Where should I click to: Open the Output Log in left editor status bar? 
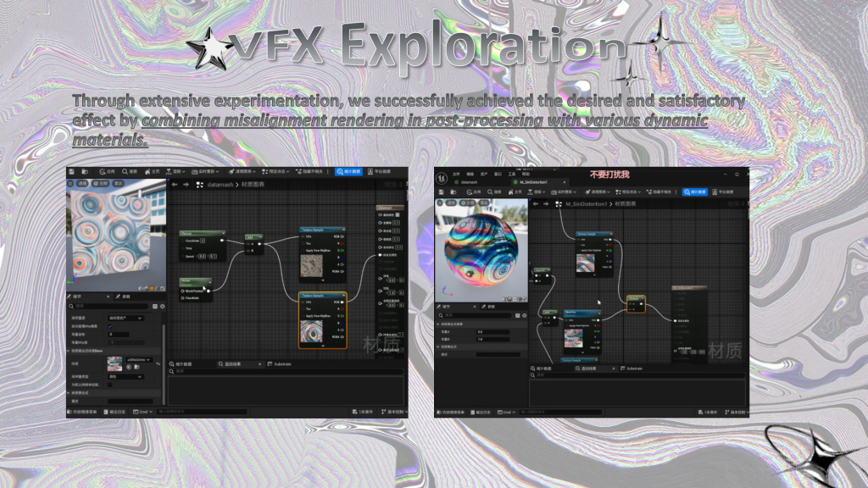(x=114, y=412)
